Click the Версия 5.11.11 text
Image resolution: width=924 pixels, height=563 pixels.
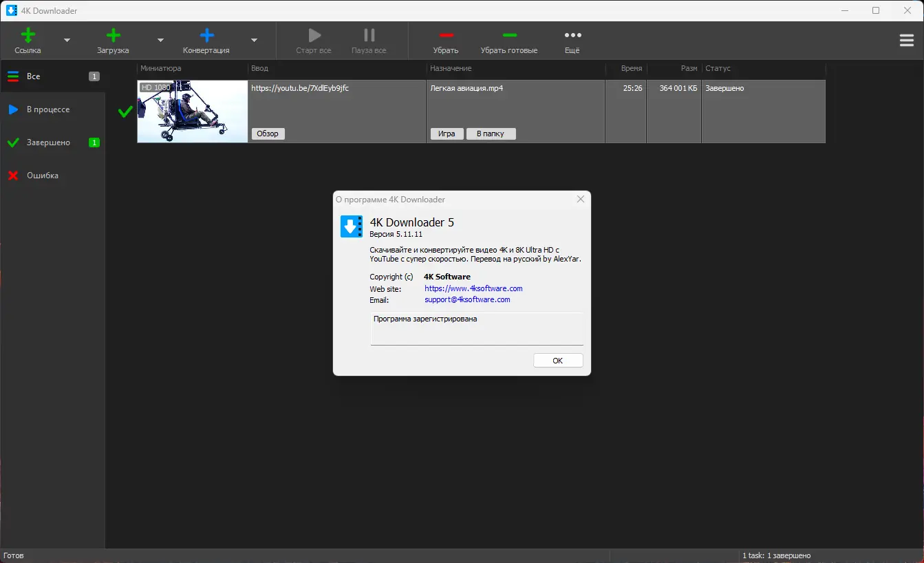tap(396, 234)
